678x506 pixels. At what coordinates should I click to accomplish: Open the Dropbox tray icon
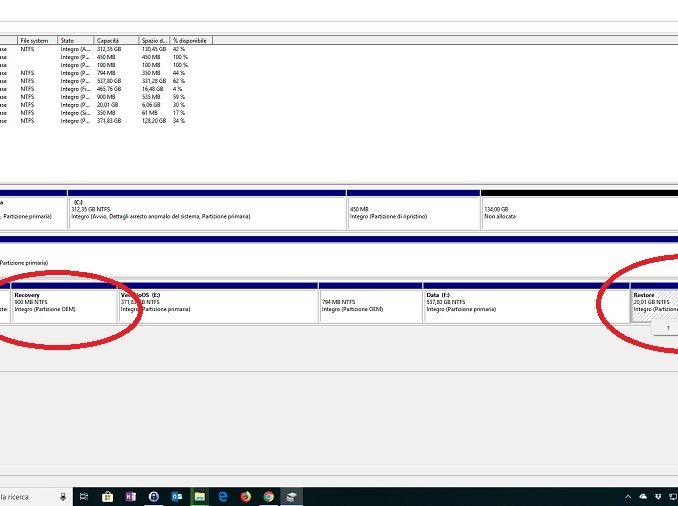coord(658,497)
